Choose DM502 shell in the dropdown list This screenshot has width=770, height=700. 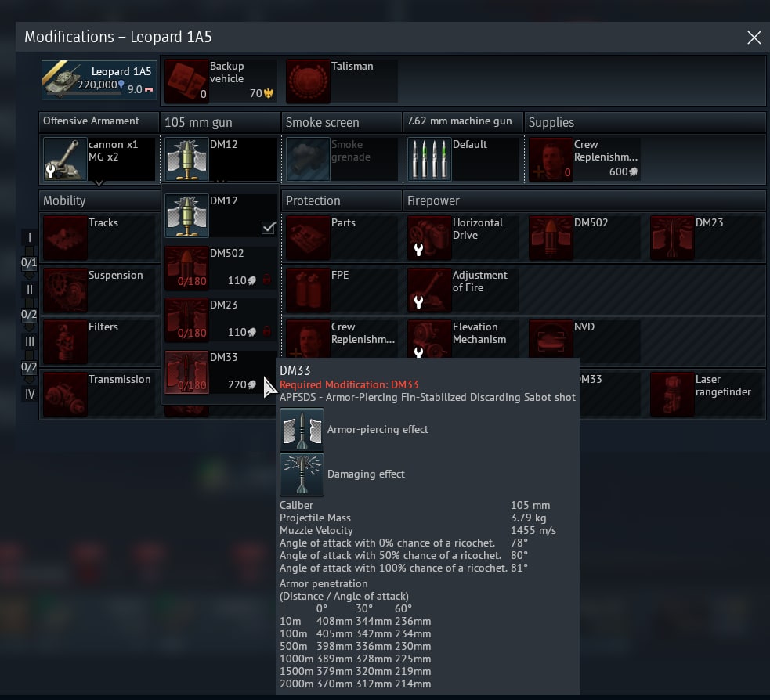(x=220, y=268)
